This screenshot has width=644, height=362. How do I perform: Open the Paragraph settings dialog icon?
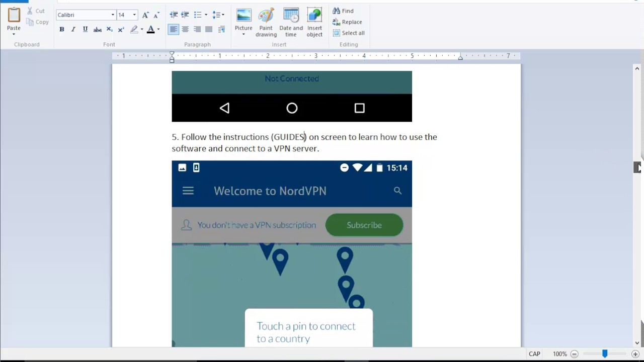coord(221,30)
